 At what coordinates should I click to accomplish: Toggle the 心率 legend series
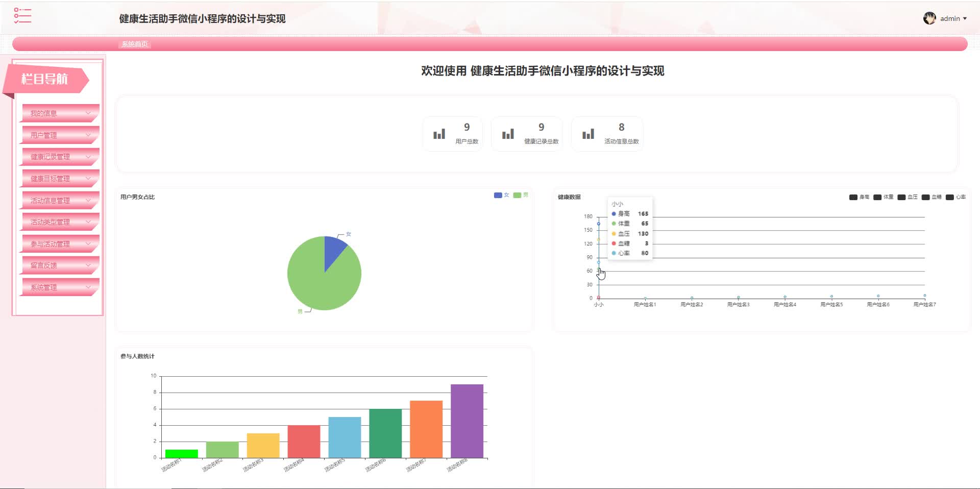pos(955,197)
